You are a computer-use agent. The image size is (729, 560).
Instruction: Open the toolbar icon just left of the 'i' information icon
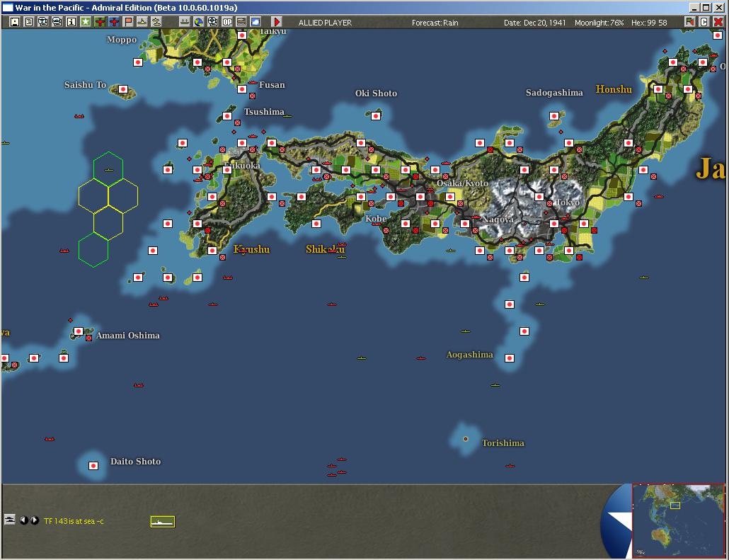57,22
